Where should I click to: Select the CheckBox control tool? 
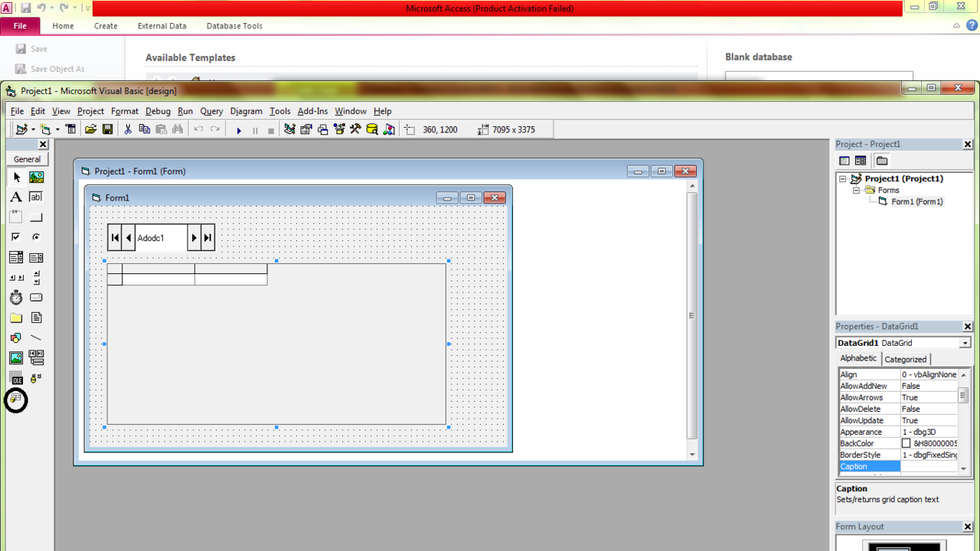pyautogui.click(x=16, y=236)
